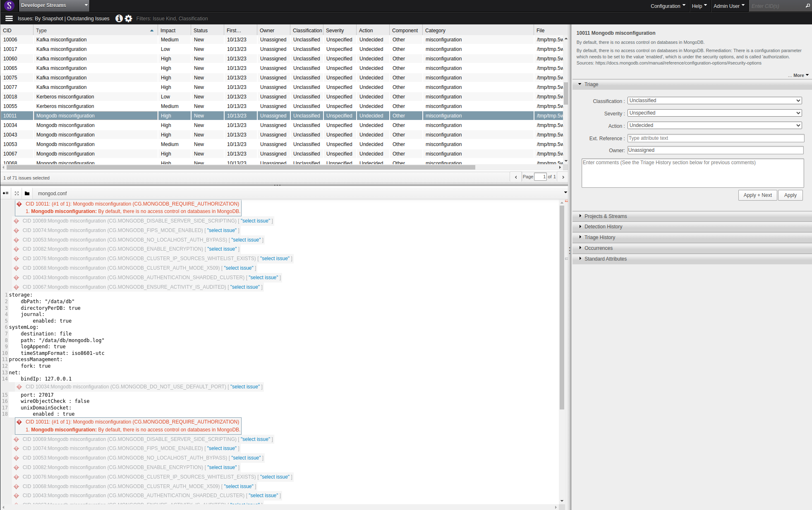Click the Apply + Next button
The height and width of the screenshot is (510, 812).
[757, 195]
